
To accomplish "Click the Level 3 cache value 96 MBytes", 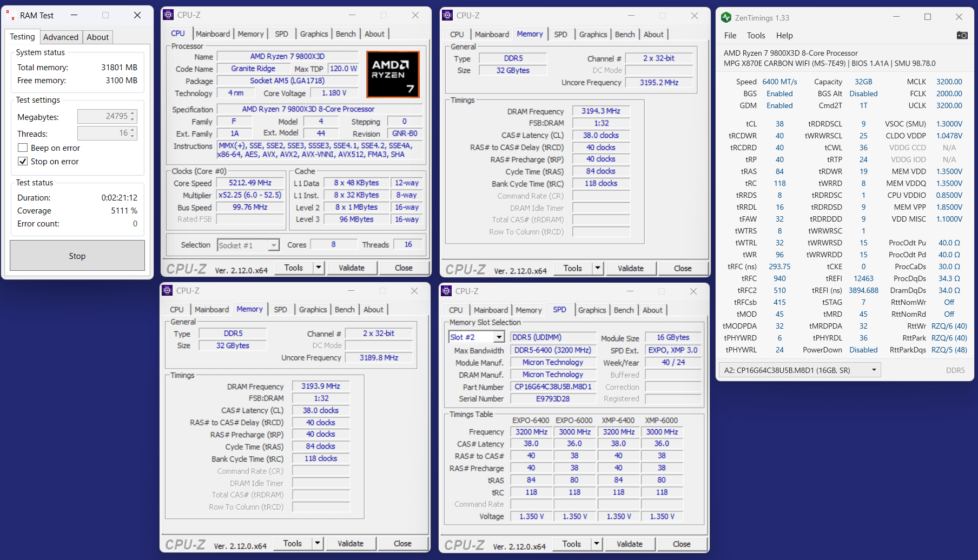I will pyautogui.click(x=356, y=219).
